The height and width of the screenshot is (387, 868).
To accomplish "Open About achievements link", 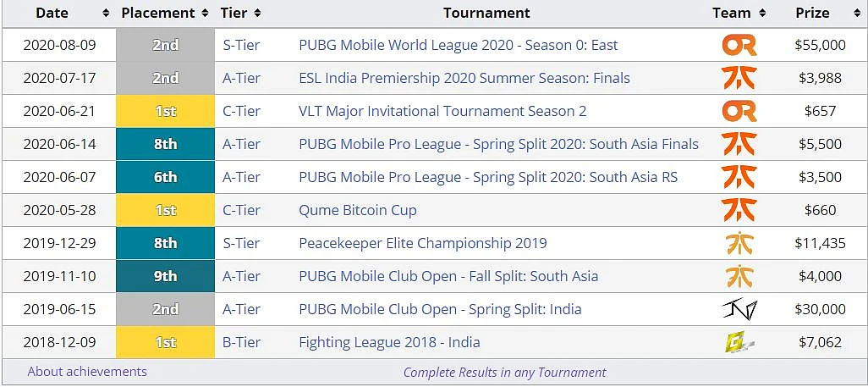I will tap(87, 372).
